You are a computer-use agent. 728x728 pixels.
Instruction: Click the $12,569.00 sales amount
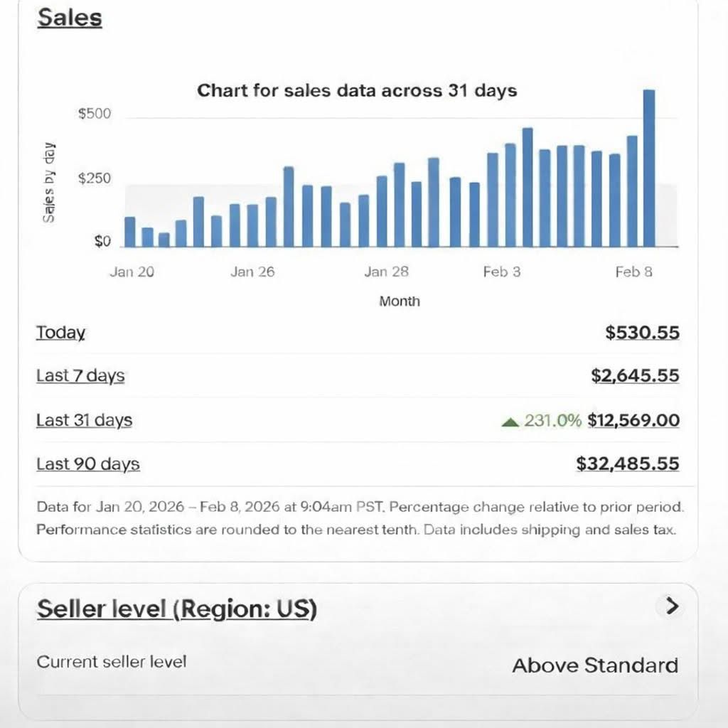click(x=633, y=420)
